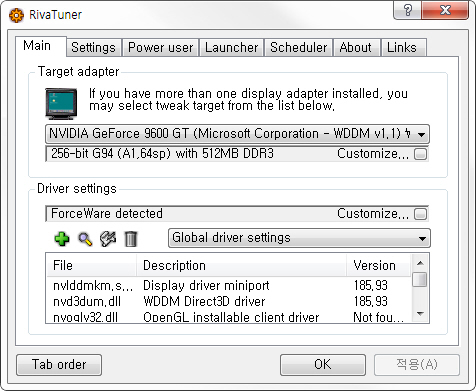Expand the NVIDIA GeForce 9600 GT adapter dropdown
Viewport: 476px width, 391px height.
click(421, 134)
